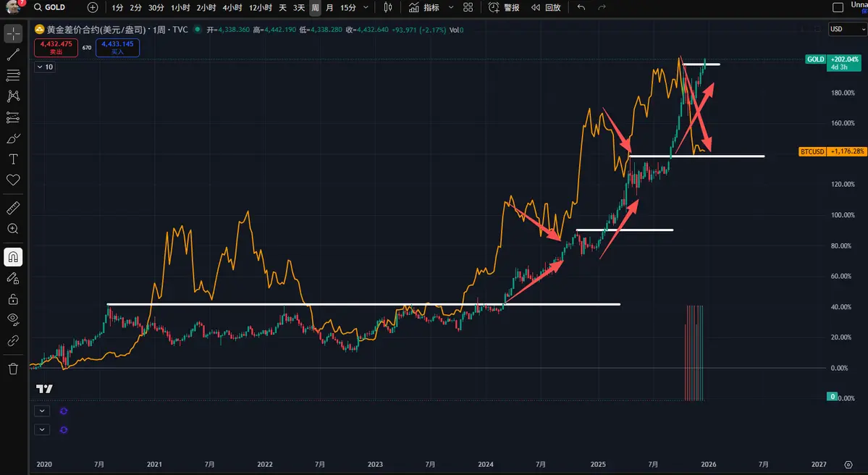Toggle stay in drawing mode
The height and width of the screenshot is (475, 868).
13,278
